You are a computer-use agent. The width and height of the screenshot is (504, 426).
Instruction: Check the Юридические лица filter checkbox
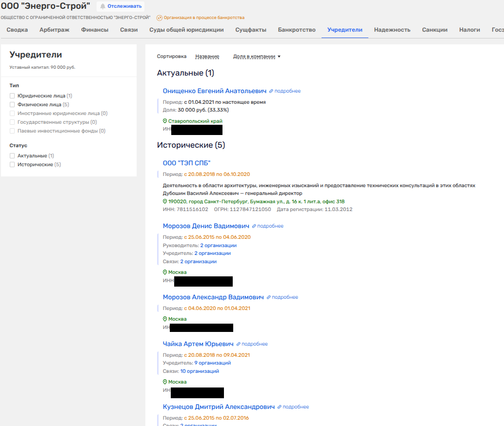click(x=12, y=96)
